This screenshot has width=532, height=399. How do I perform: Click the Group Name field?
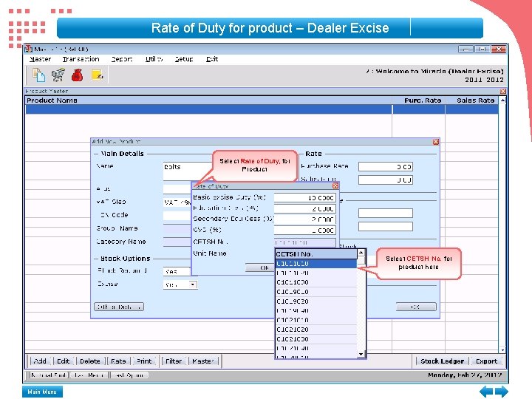click(177, 228)
